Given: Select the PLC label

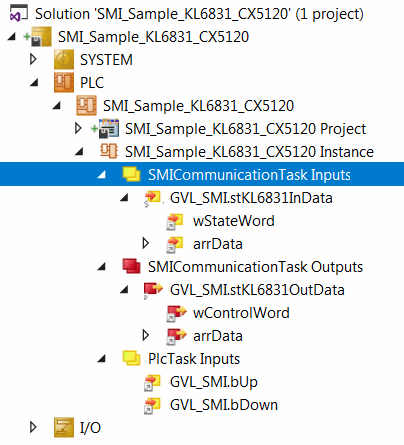Looking at the screenshot, I should pyautogui.click(x=92, y=83).
